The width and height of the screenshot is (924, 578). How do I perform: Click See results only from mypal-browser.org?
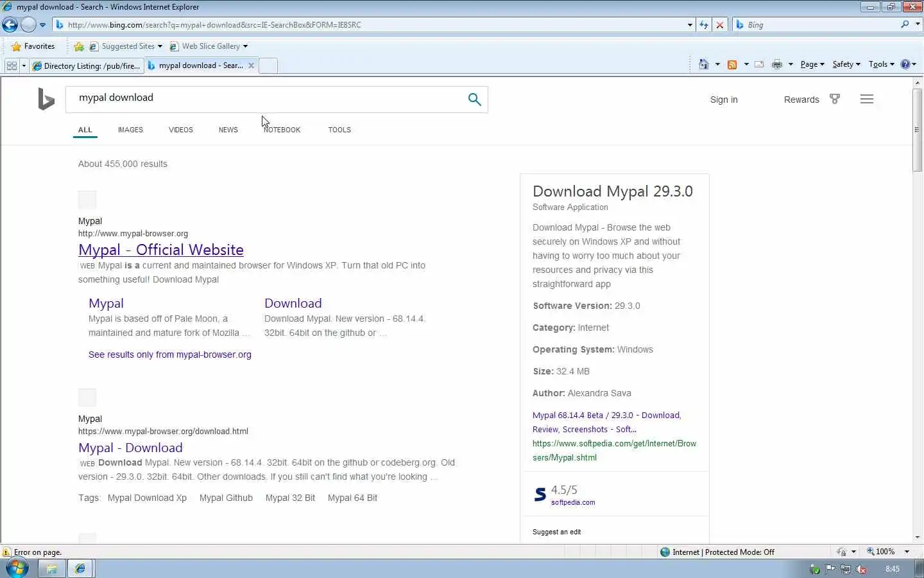(170, 355)
